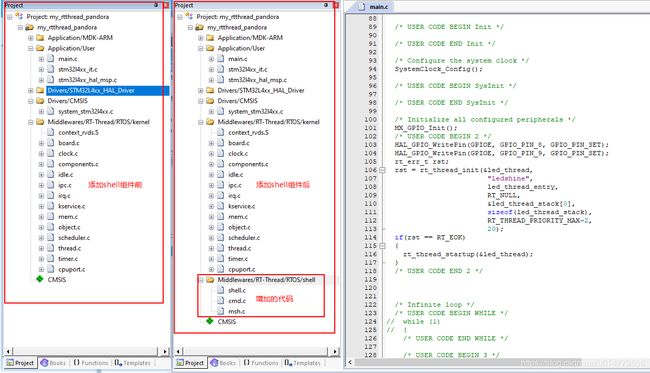Image resolution: width=650 pixels, height=373 pixels.
Task: Collapse Middlewares/RT-Thread/RTOS/kernel group in middle panel
Action: [x=201, y=122]
